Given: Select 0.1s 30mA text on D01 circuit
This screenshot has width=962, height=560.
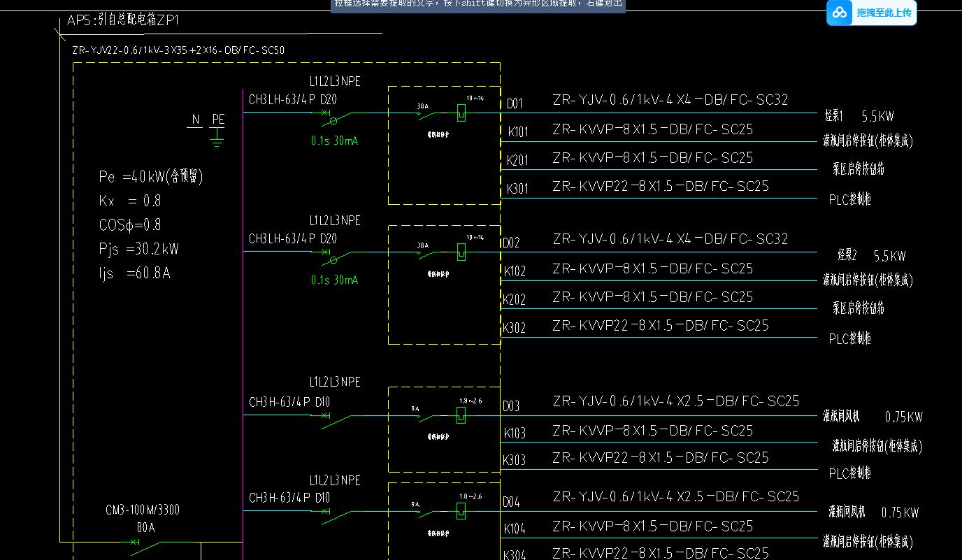Looking at the screenshot, I should coord(334,141).
